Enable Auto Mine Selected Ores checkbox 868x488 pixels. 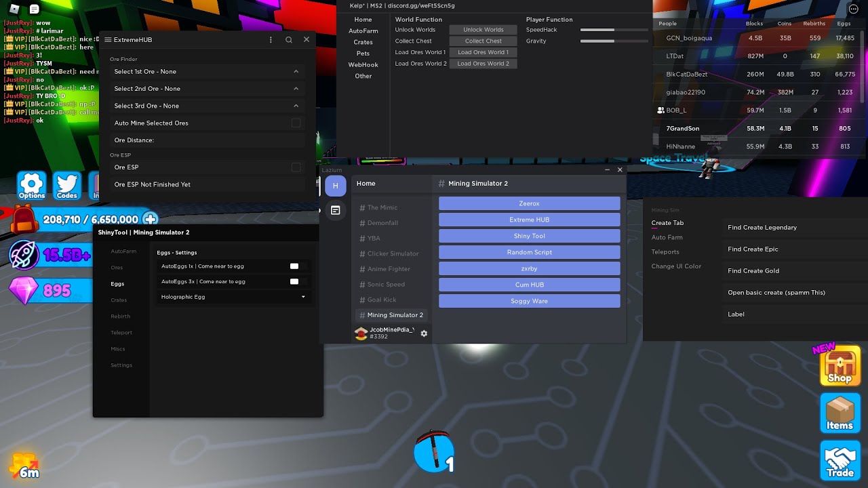[x=296, y=123]
